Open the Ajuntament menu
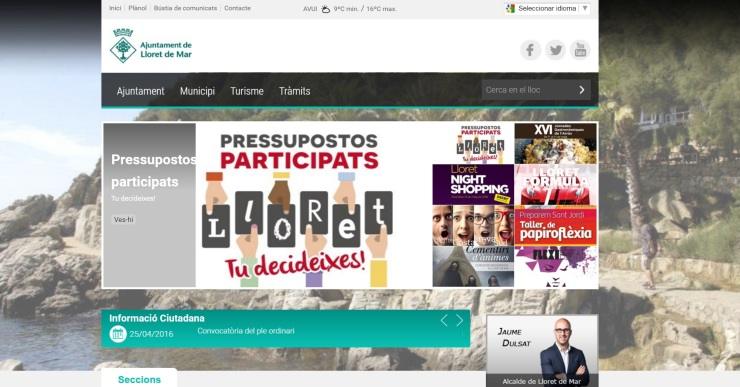Image resolution: width=740 pixels, height=387 pixels. (x=141, y=91)
